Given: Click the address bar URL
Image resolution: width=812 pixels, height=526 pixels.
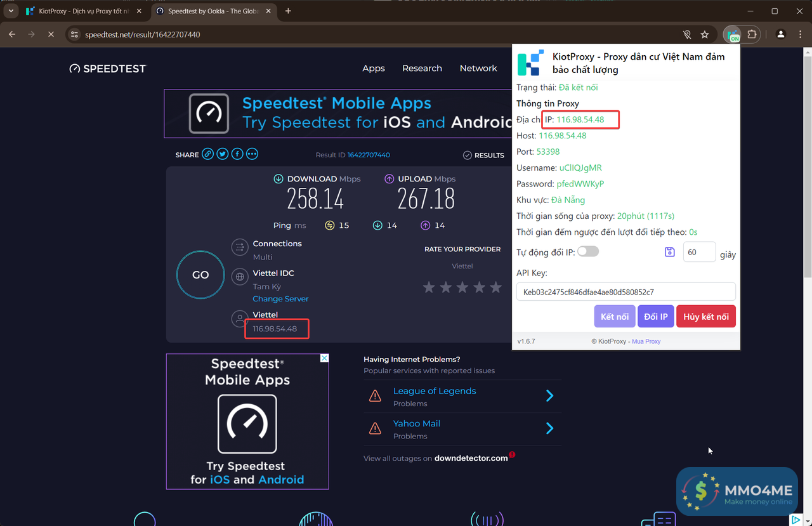Looking at the screenshot, I should 143,34.
